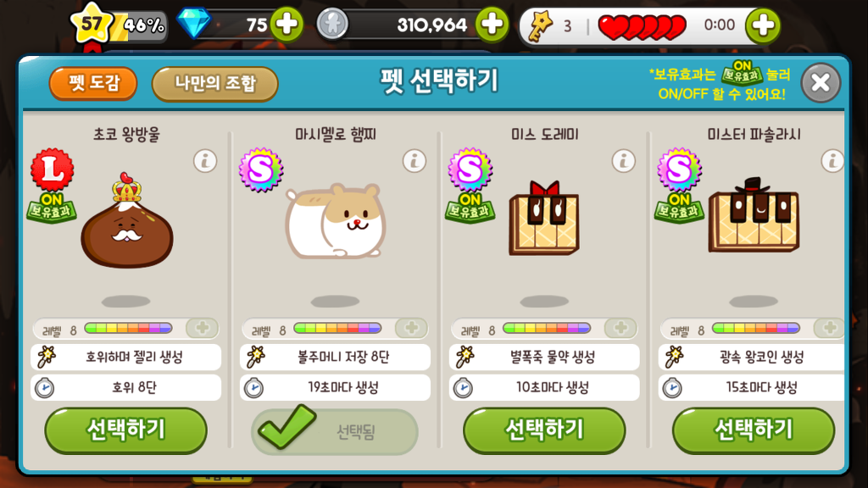Click 미스 도레미 level progress bar

pos(547,328)
